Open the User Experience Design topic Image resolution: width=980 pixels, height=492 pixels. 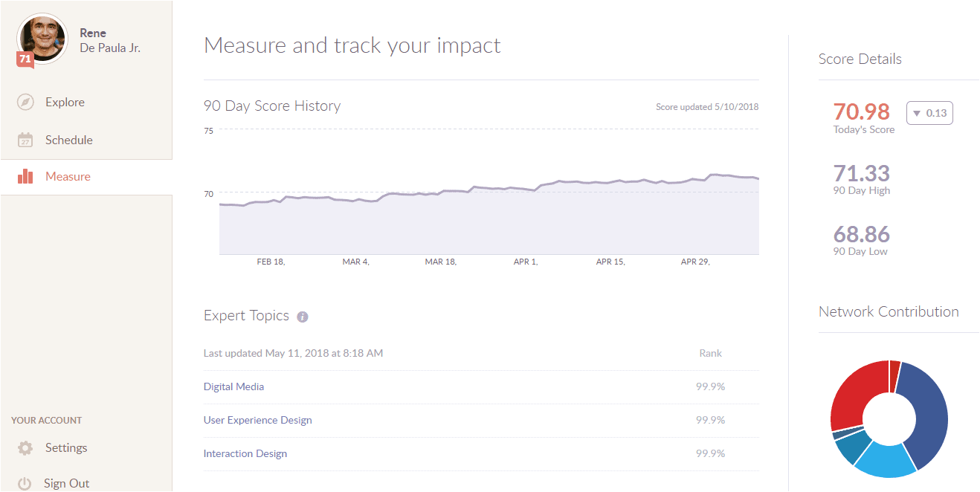click(x=257, y=420)
